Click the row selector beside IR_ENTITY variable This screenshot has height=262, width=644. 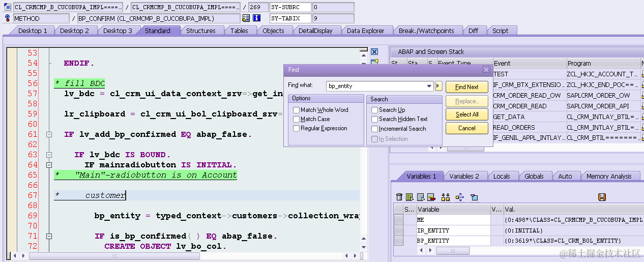[399, 230]
